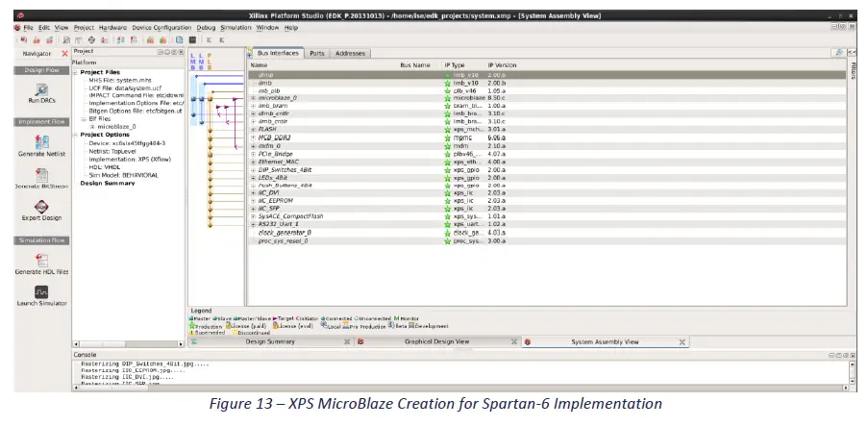868x427 pixels.
Task: Expand the Ethernet_MAC row
Action: 254,162
